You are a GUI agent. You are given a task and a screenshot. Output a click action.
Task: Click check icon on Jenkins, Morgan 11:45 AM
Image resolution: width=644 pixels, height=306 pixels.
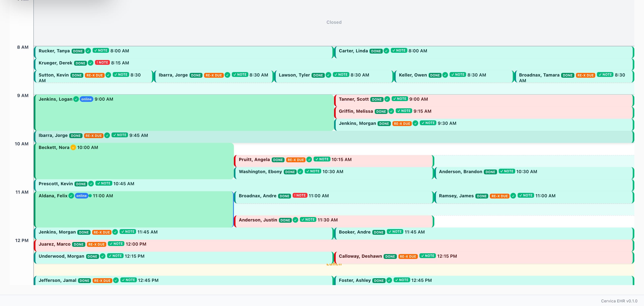(115, 232)
